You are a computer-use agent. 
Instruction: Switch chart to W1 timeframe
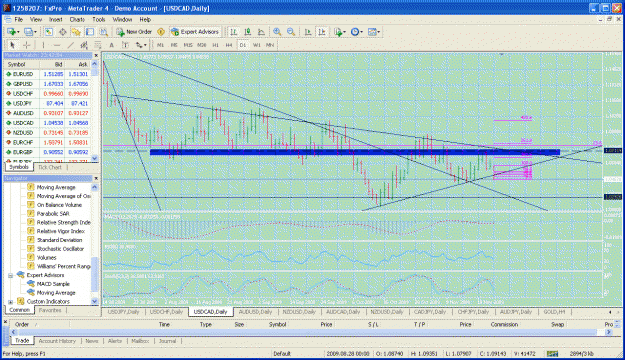[257, 45]
